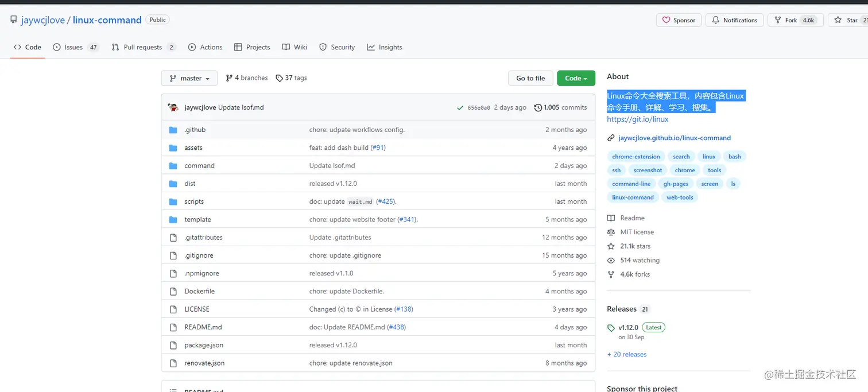Open the linux-command repository name link
This screenshot has width=868, height=392.
[x=107, y=20]
